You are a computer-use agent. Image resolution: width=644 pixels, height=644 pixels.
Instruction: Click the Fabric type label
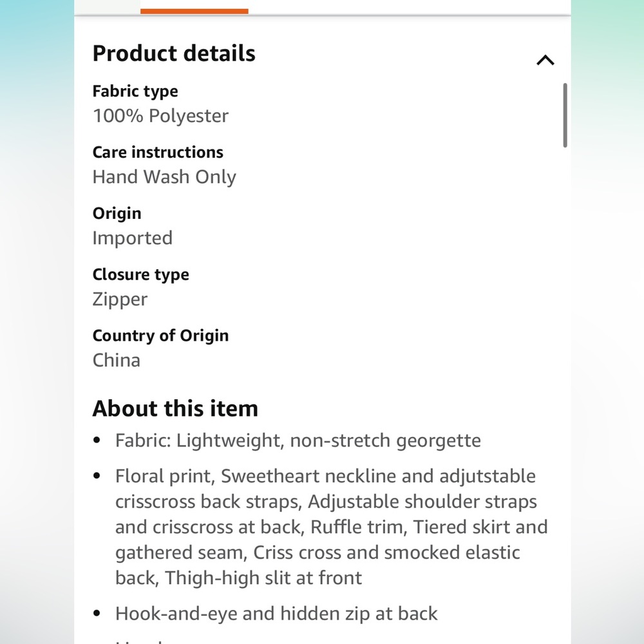coord(135,91)
